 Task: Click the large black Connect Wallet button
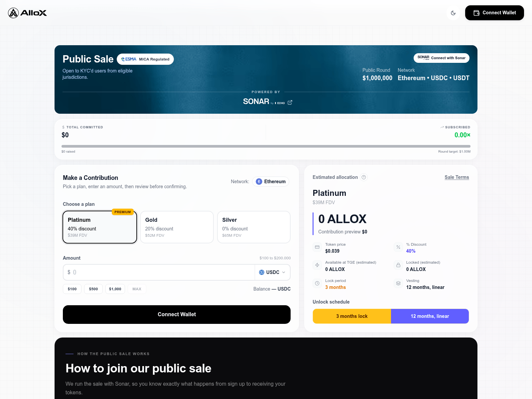coord(177,315)
